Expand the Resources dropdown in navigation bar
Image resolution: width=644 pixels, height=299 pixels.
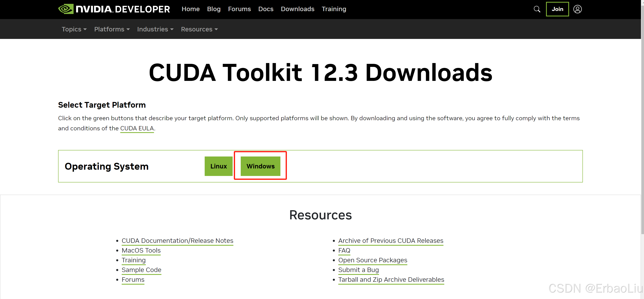click(199, 29)
